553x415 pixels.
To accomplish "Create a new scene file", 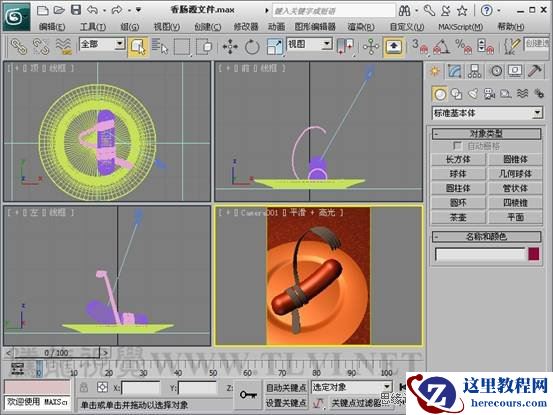I will click(x=42, y=10).
